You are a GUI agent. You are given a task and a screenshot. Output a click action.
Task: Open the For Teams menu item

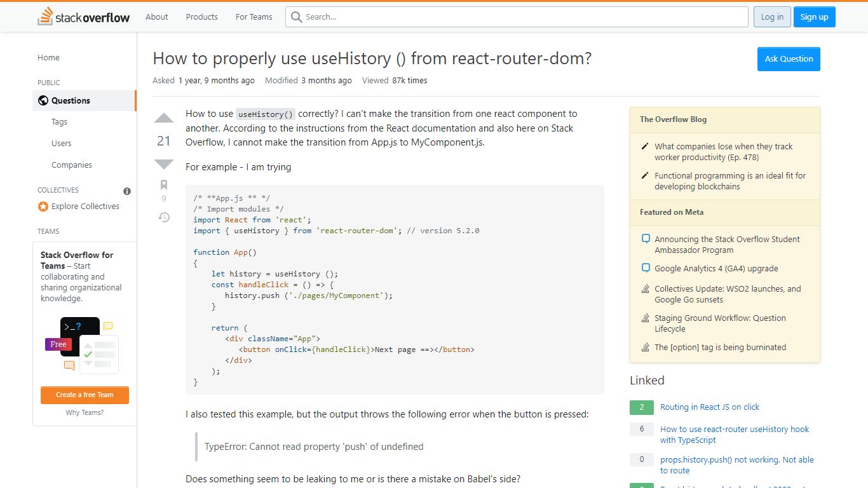coord(254,17)
